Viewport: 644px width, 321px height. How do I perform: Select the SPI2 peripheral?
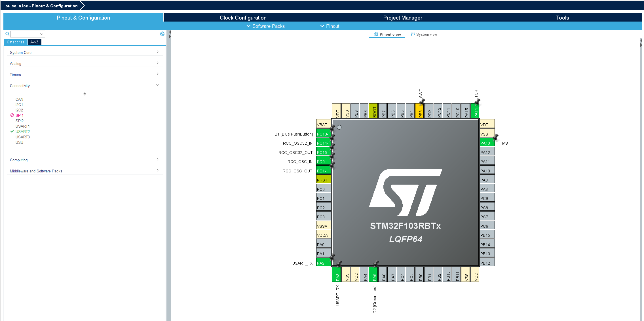[x=20, y=121]
